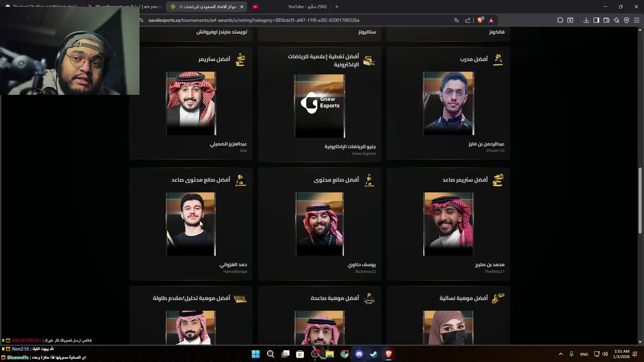Open the Windows Start menu
The height and width of the screenshot is (362, 644).
pos(256,354)
